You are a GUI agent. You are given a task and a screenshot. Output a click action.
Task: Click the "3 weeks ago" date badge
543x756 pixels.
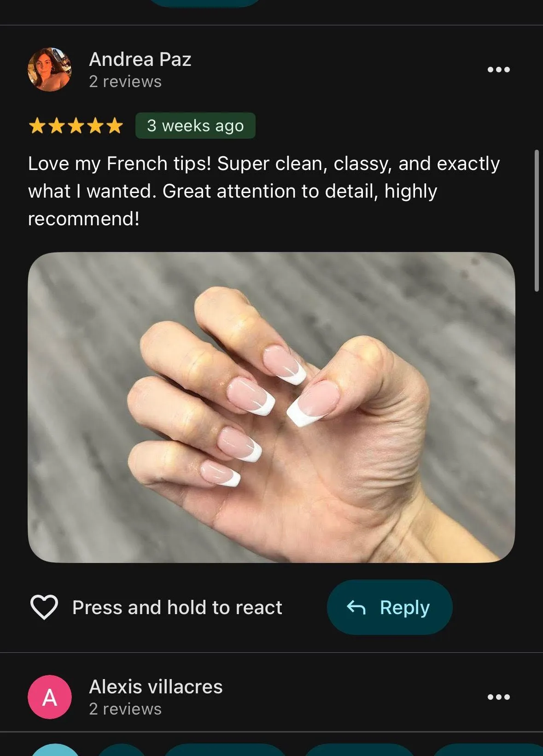coord(195,126)
